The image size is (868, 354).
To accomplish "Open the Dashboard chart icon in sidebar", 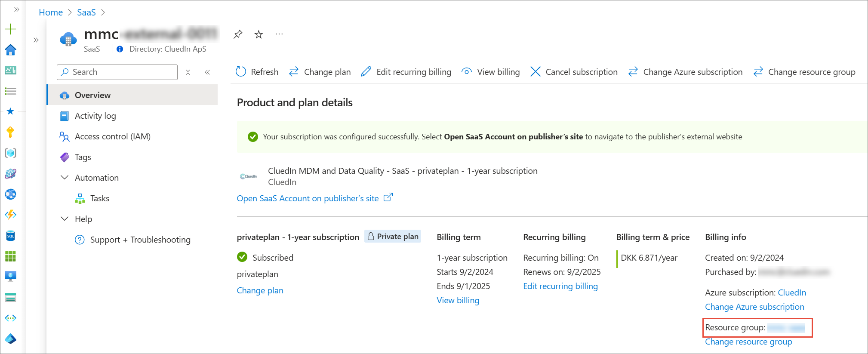I will pyautogui.click(x=10, y=70).
